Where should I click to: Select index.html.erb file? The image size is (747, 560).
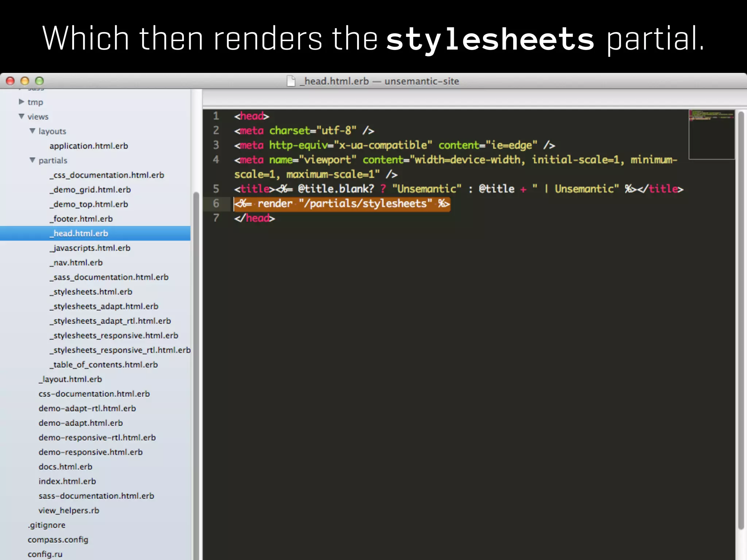point(67,481)
